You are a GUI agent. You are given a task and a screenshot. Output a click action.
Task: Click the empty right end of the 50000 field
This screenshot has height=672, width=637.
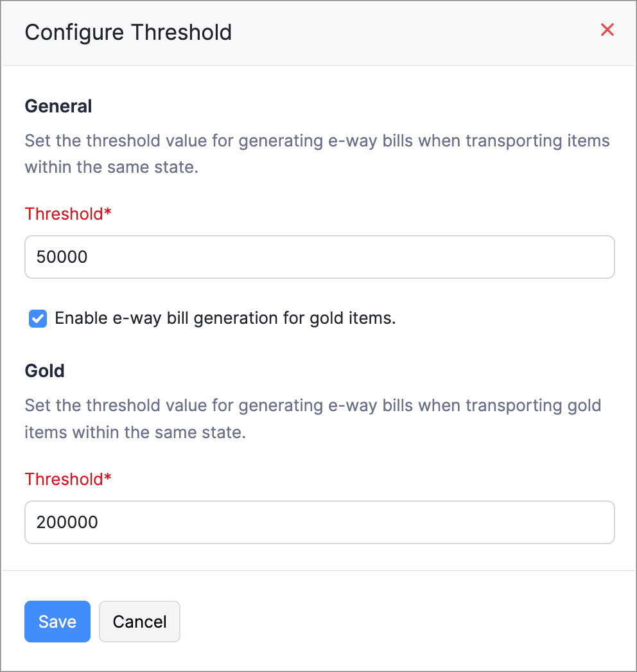click(578, 257)
